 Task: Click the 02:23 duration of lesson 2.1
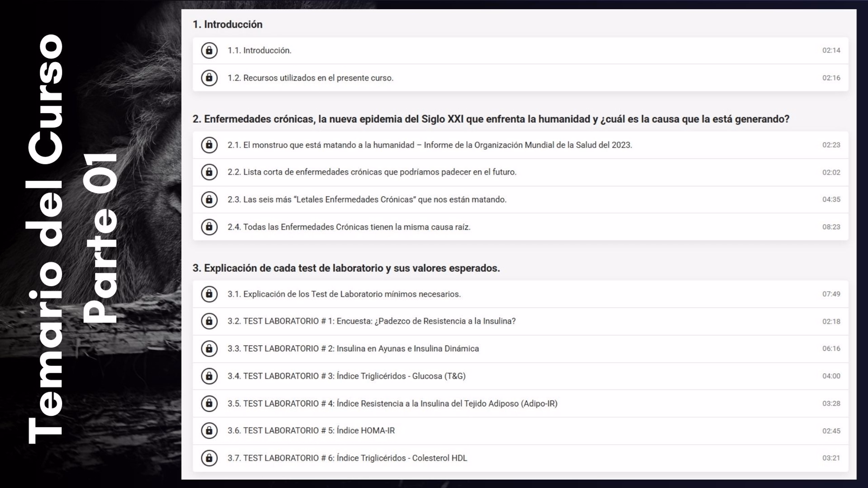tap(831, 145)
